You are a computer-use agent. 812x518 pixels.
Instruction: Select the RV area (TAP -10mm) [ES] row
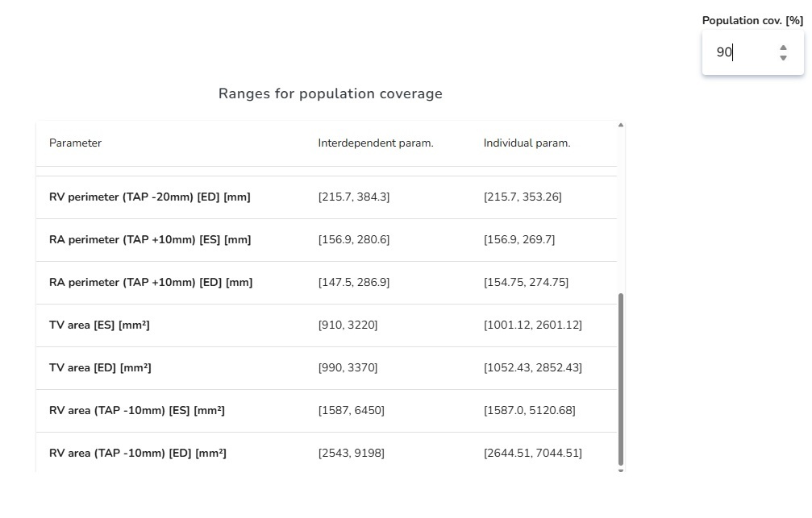click(x=137, y=410)
